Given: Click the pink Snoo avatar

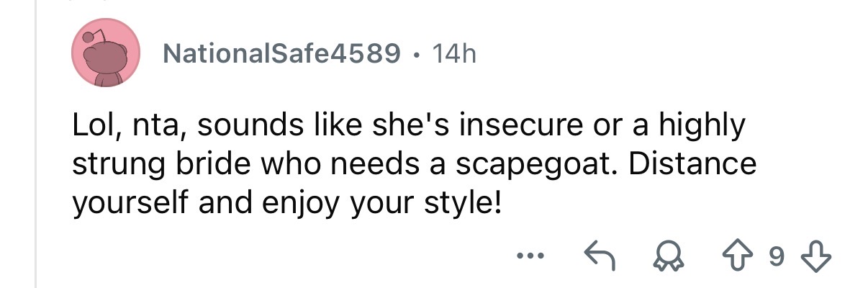Looking at the screenshot, I should click(105, 53).
